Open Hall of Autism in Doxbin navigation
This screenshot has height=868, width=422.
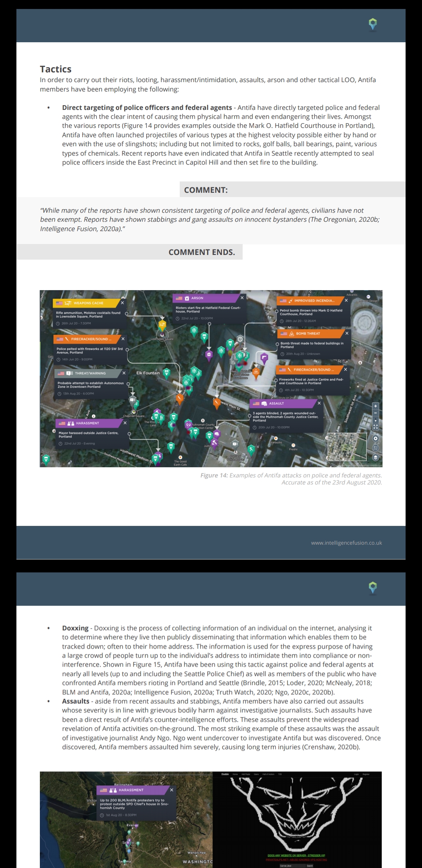click(x=268, y=774)
